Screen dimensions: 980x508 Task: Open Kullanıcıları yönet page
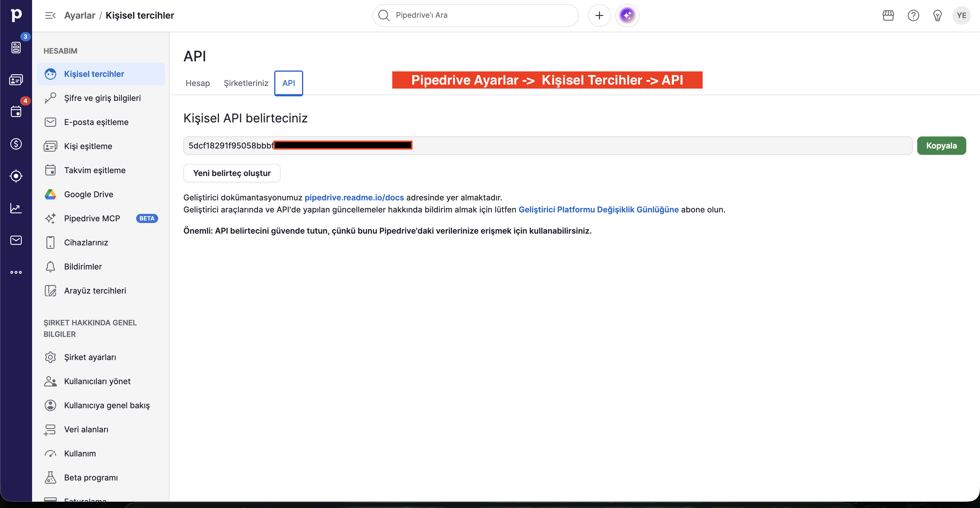[101, 381]
